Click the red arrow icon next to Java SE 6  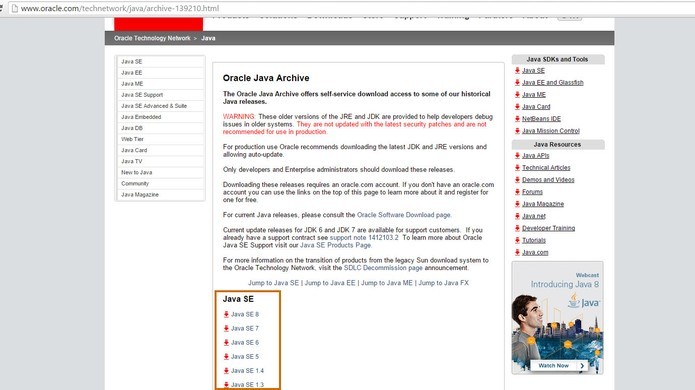226,343
